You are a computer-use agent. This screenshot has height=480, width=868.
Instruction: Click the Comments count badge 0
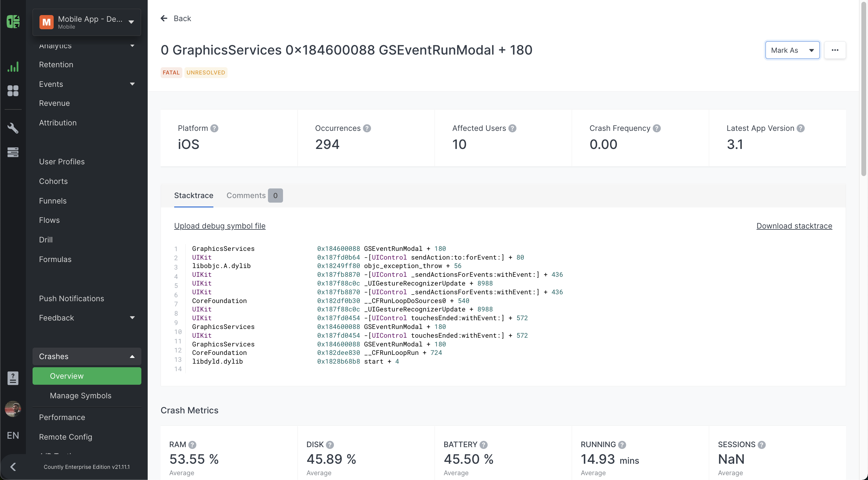click(x=275, y=195)
